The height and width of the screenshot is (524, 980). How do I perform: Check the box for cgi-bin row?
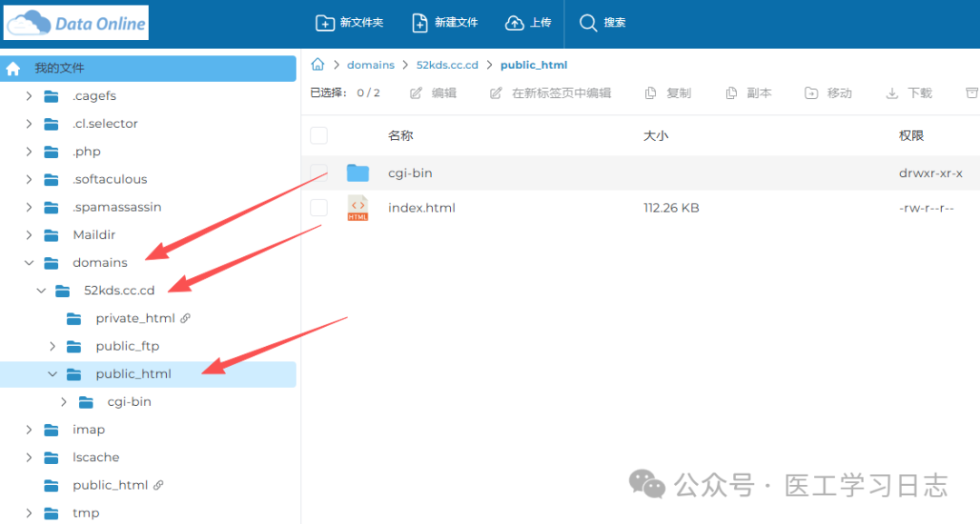(318, 173)
